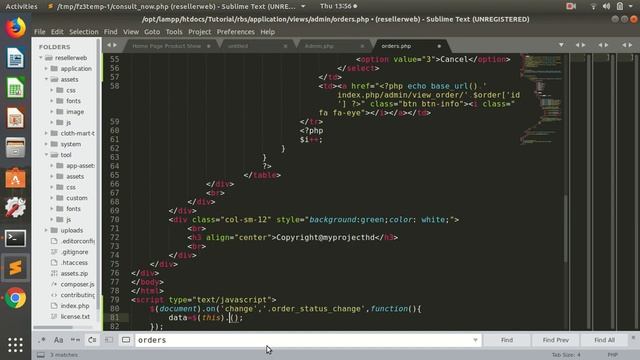640x360 pixels.
Task: Open the app menu arrow beside window title
Action: click(x=303, y=6)
